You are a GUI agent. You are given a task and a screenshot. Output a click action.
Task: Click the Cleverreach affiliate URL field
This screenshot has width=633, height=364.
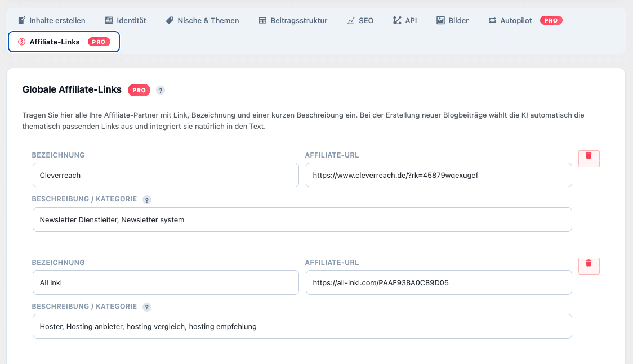coord(438,175)
